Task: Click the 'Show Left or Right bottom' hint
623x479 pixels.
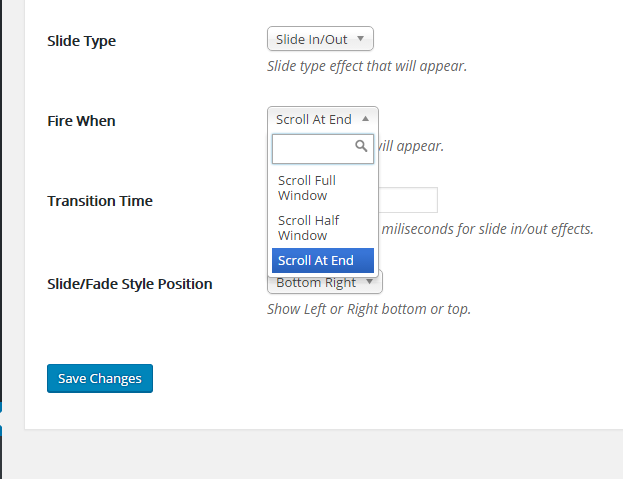Action: pos(368,309)
